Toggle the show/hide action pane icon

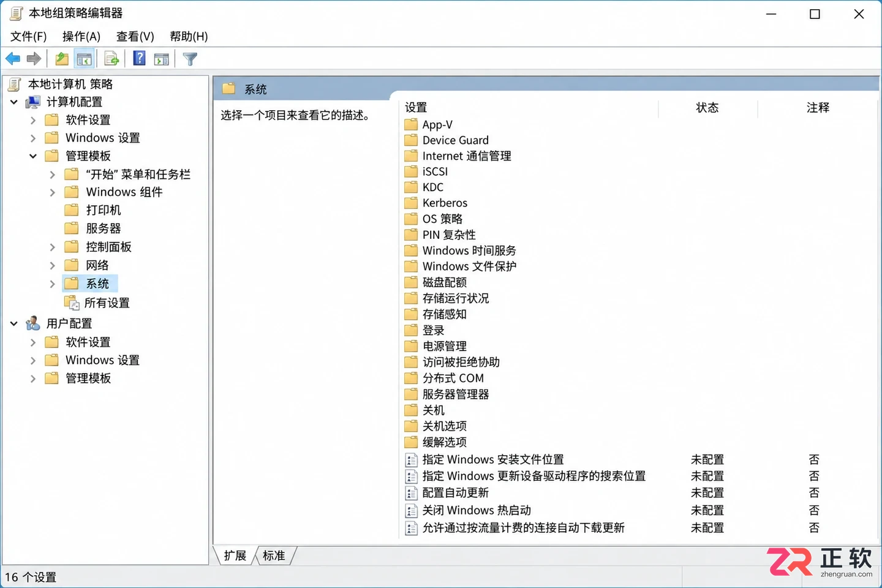[x=162, y=59]
